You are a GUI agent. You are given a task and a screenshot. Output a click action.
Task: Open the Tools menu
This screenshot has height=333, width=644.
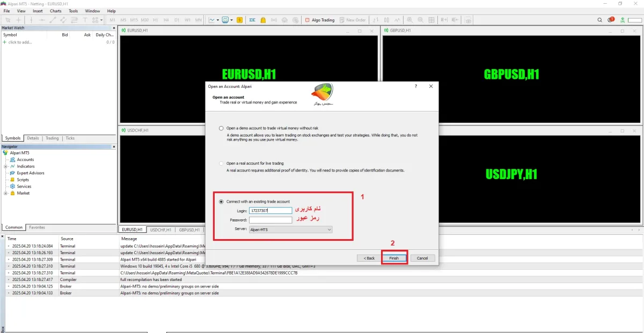coord(73,11)
